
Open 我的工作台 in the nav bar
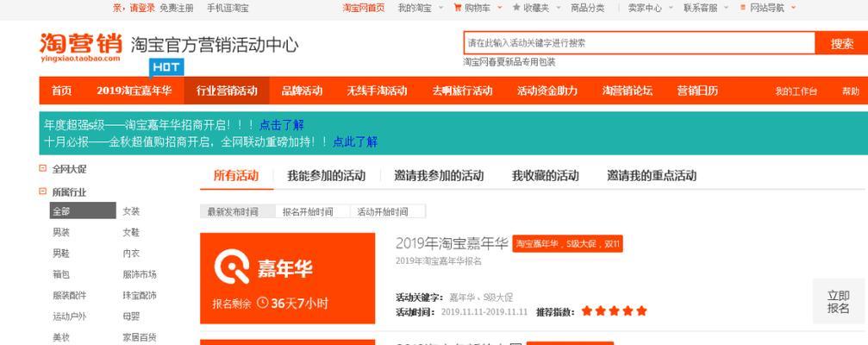796,91
